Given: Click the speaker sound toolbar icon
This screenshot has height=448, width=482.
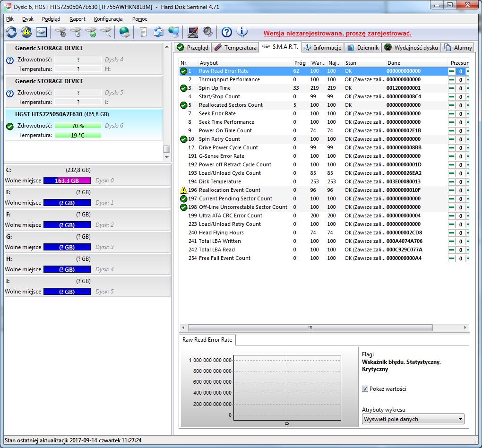Looking at the screenshot, I should click(208, 32).
